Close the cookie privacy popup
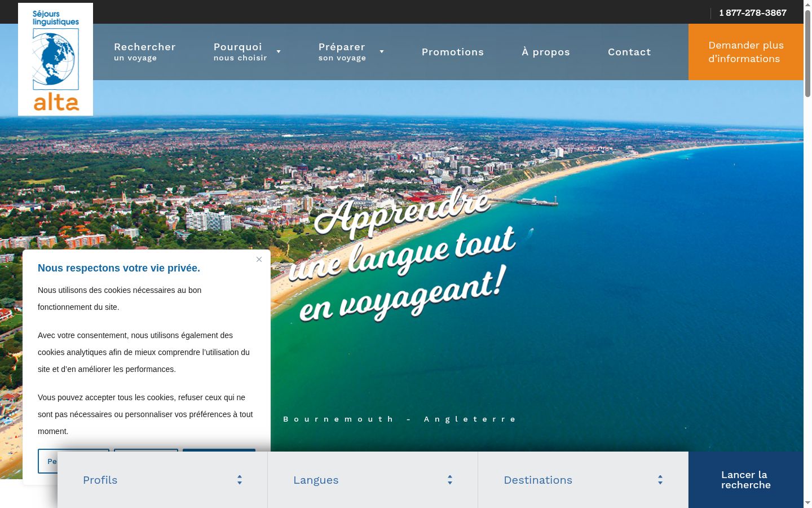The height and width of the screenshot is (508, 812). pyautogui.click(x=259, y=260)
